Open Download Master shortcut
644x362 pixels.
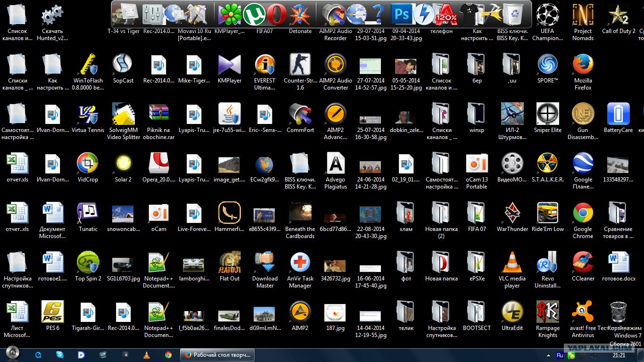click(264, 270)
